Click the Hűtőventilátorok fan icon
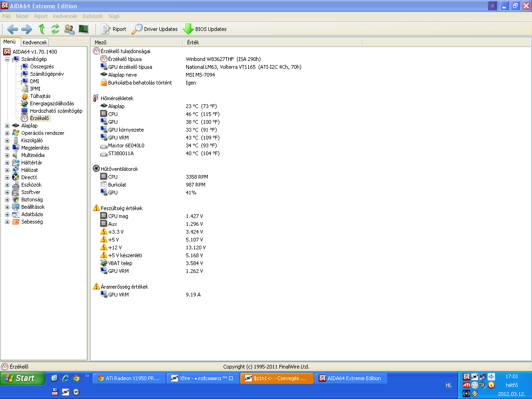 [97, 169]
